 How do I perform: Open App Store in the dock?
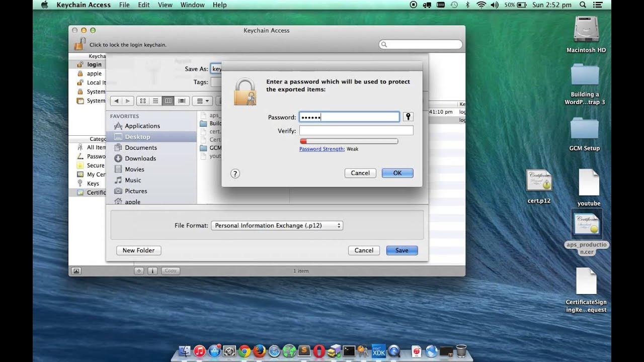(215, 351)
